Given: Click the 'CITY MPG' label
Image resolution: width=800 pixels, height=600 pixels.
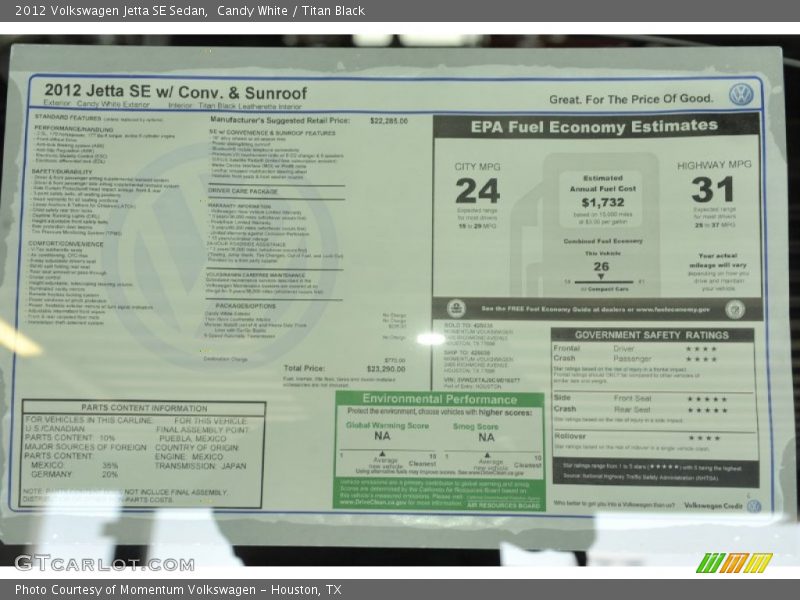Looking at the screenshot, I should [478, 167].
